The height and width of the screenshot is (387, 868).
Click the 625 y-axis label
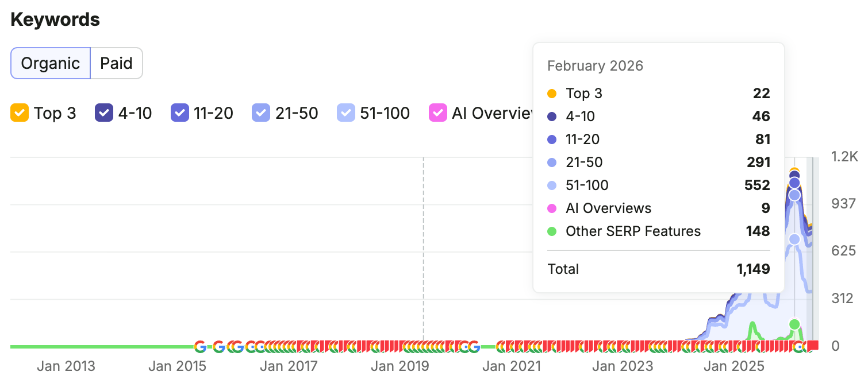[843, 251]
